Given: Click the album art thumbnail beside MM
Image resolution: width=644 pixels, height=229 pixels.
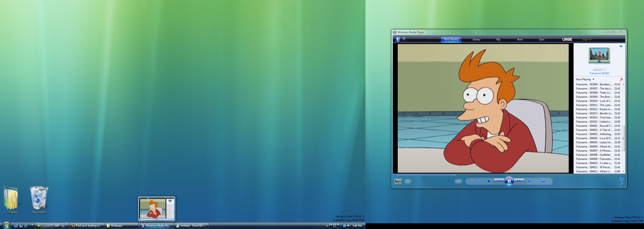Looking at the screenshot, I should (x=398, y=181).
